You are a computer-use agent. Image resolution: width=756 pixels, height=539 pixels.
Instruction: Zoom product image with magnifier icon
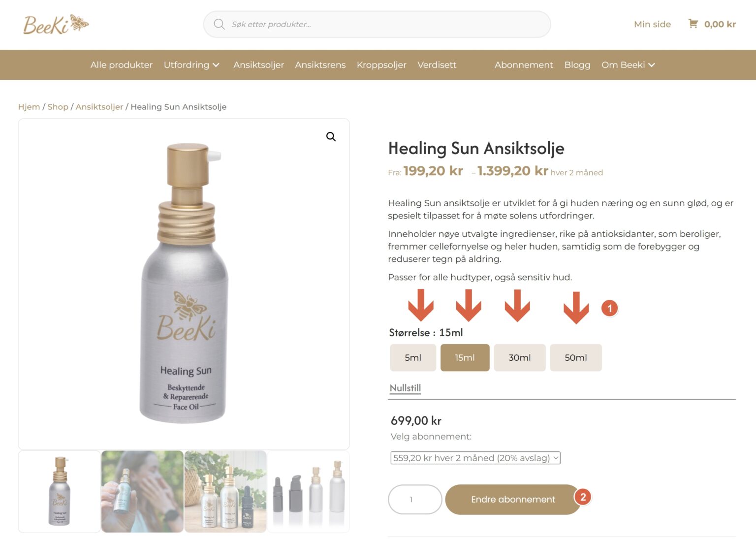point(331,137)
